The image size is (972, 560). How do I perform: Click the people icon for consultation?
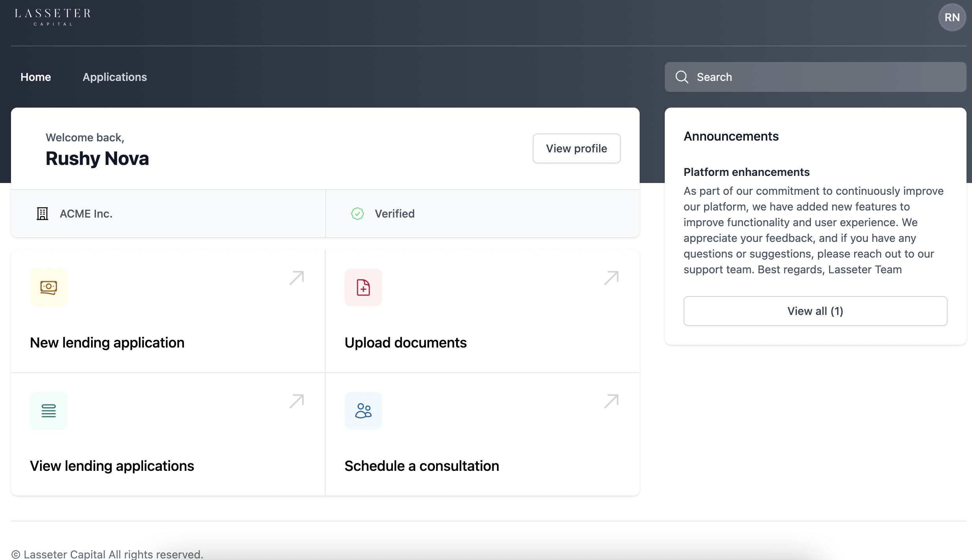click(x=363, y=411)
